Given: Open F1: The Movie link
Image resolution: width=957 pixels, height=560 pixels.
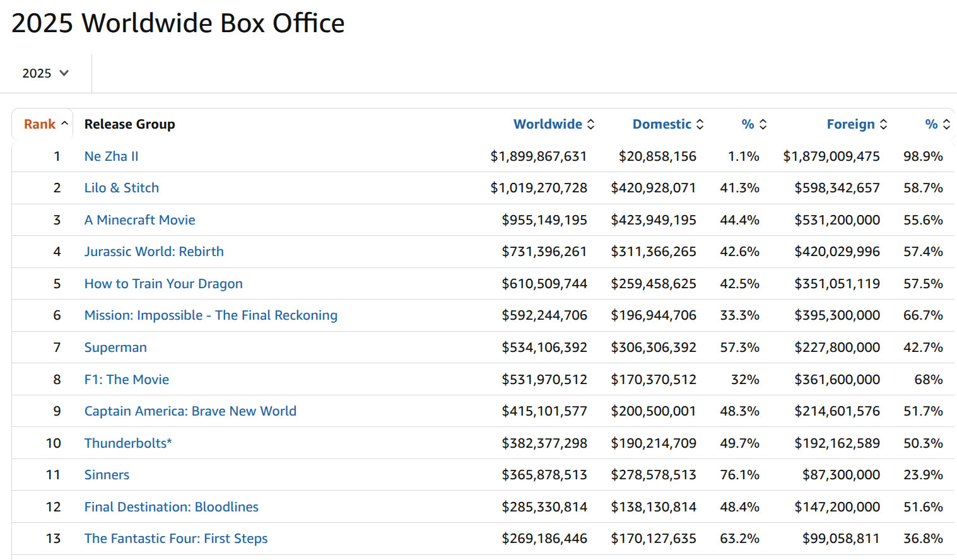Looking at the screenshot, I should click(126, 380).
